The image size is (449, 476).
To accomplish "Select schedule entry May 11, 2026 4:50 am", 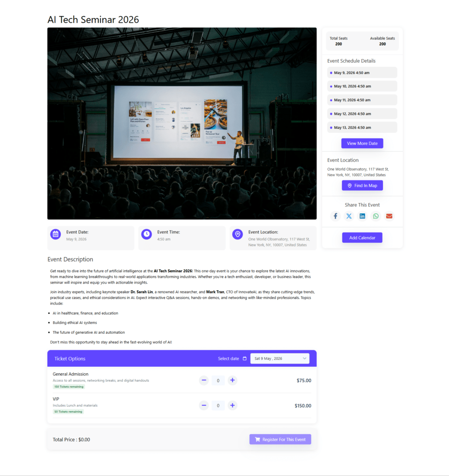I will (x=362, y=100).
